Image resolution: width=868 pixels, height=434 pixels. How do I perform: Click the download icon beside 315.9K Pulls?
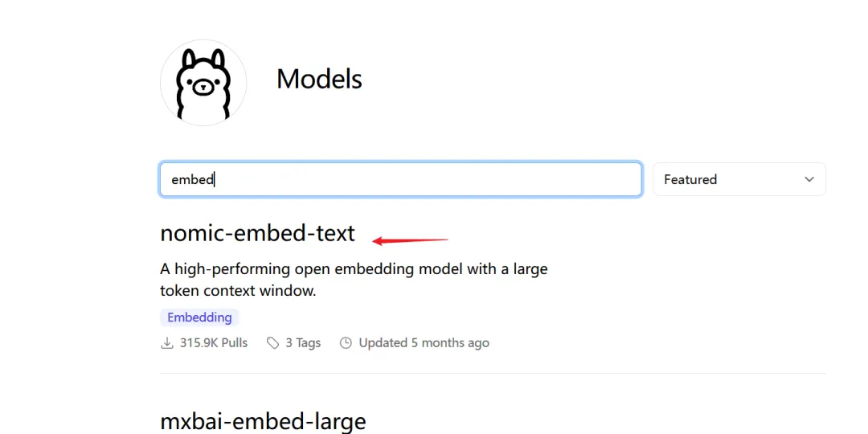point(167,343)
